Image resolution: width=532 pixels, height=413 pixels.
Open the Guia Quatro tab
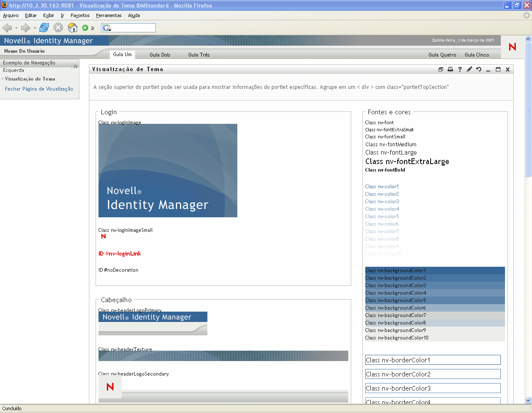pyautogui.click(x=442, y=55)
